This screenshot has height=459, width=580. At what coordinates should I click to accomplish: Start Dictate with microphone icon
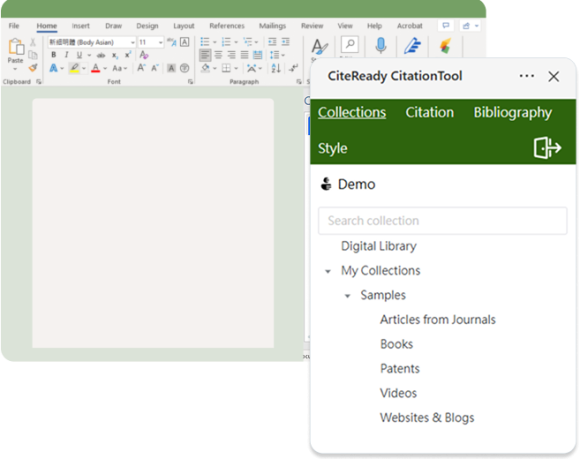click(x=381, y=46)
